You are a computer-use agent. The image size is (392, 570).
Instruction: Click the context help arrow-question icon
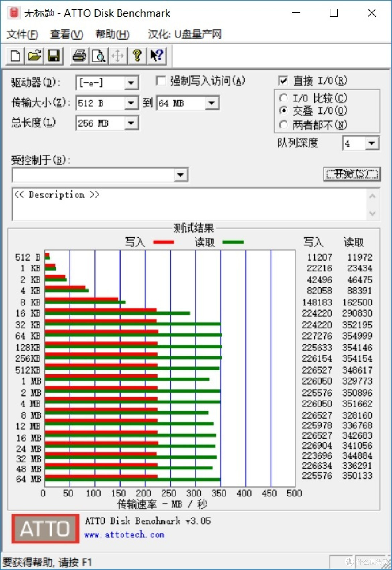pos(157,56)
